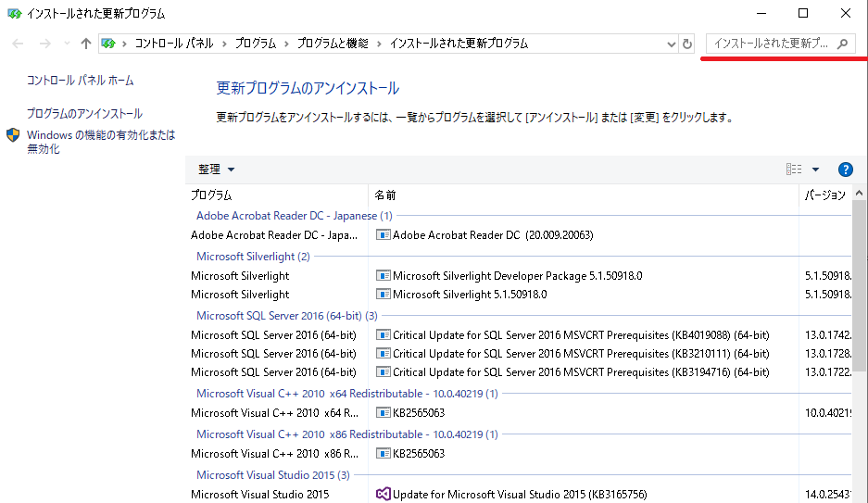Open プログラムと機能 breadcrumb
Screen dimensions: 868x503
coord(333,44)
